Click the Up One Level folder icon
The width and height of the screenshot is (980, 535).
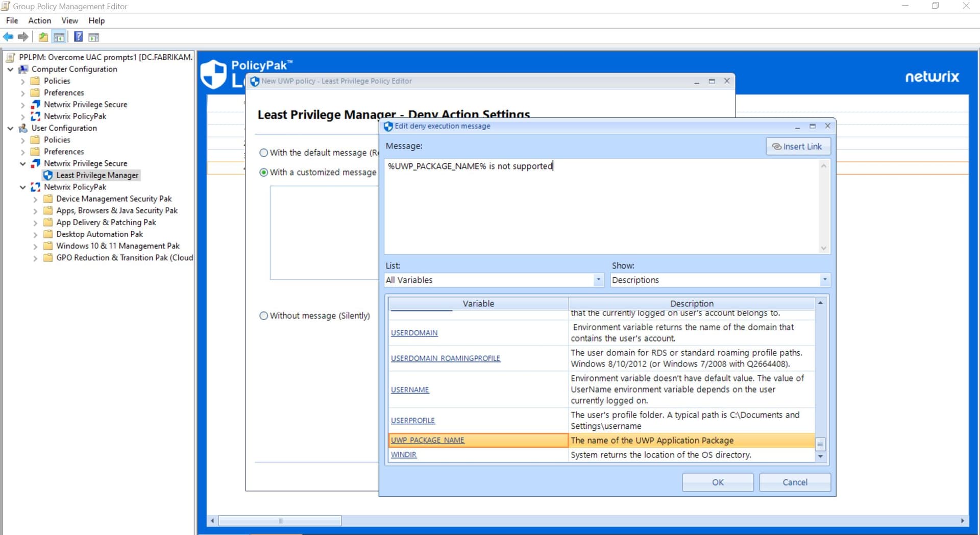tap(43, 37)
